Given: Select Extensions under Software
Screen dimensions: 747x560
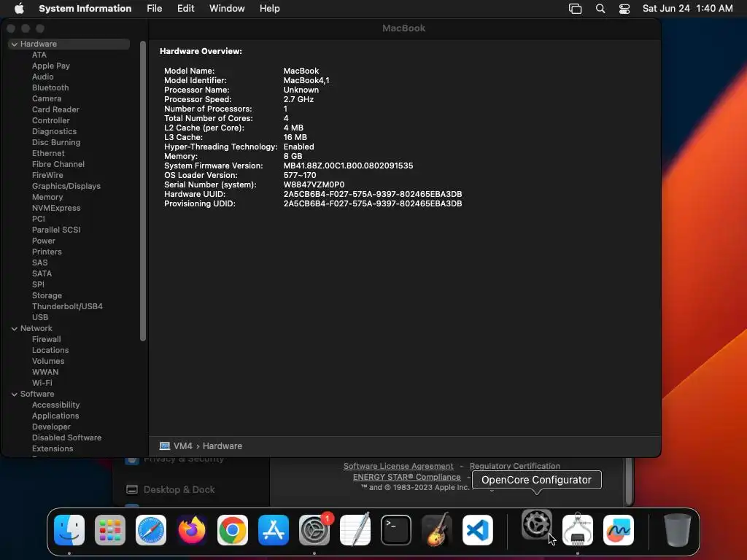Looking at the screenshot, I should pyautogui.click(x=53, y=449).
